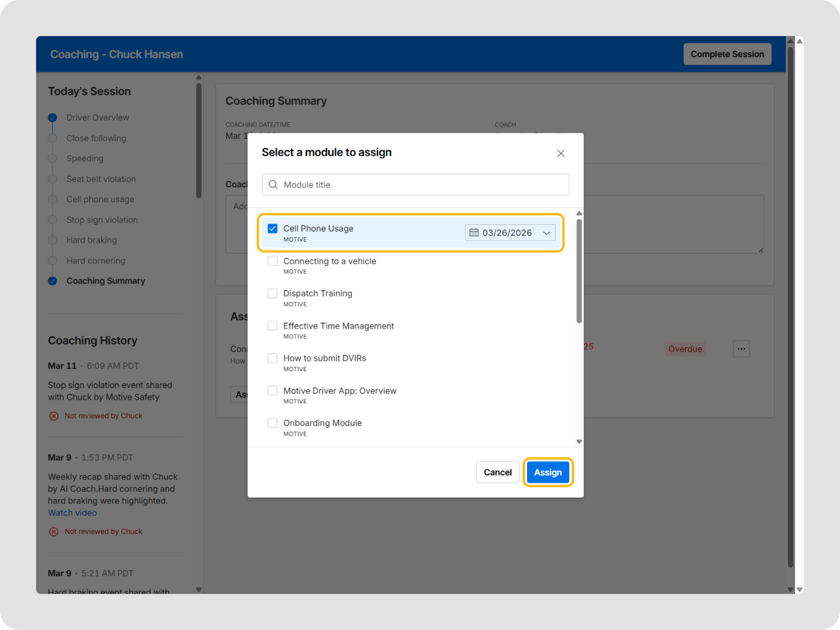
Task: Click the Complete Session button
Action: (727, 54)
